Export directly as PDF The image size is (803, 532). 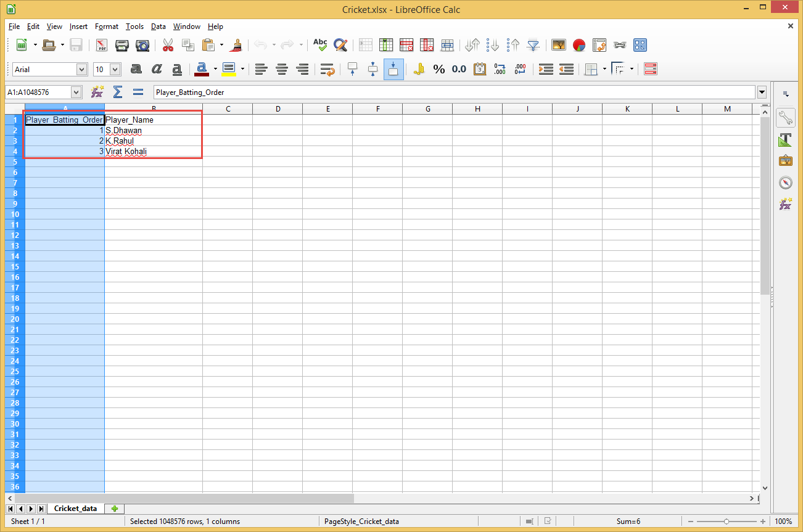coord(101,45)
